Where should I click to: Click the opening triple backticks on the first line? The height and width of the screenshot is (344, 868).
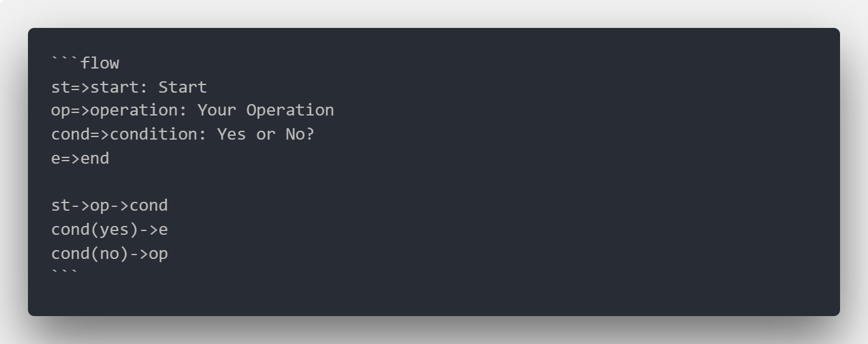tap(65, 62)
